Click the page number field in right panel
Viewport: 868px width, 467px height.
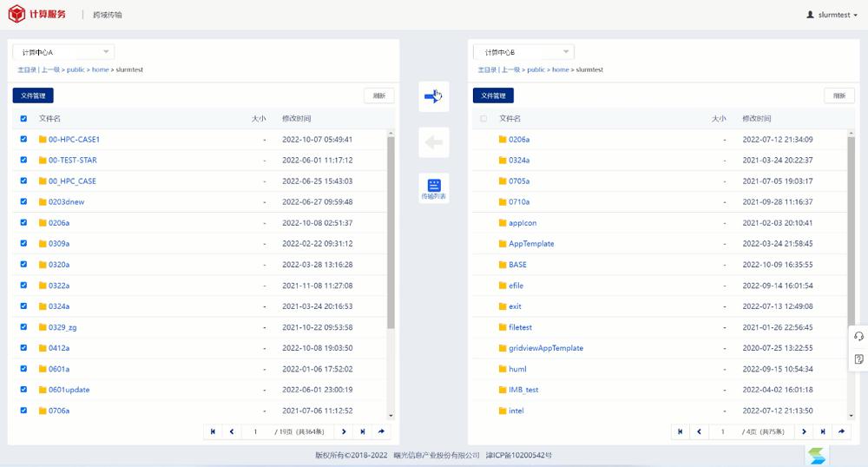tap(721, 431)
